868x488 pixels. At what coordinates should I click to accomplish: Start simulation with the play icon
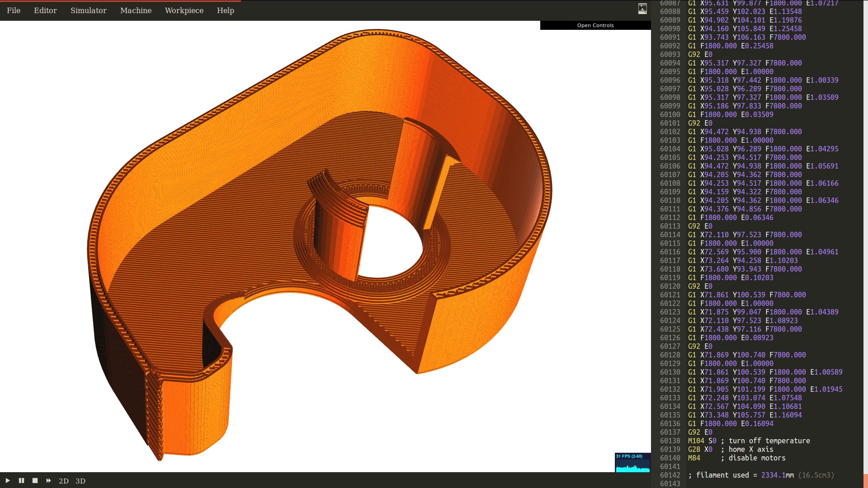pos(8,481)
